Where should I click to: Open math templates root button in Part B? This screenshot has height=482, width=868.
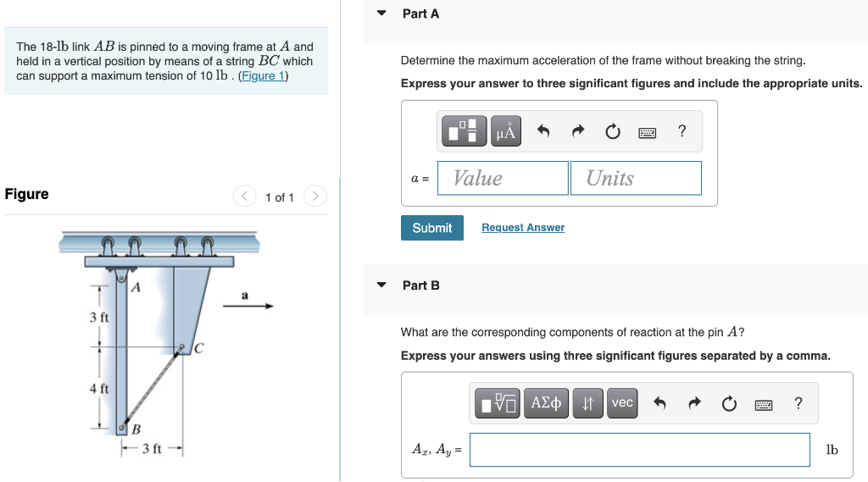497,403
